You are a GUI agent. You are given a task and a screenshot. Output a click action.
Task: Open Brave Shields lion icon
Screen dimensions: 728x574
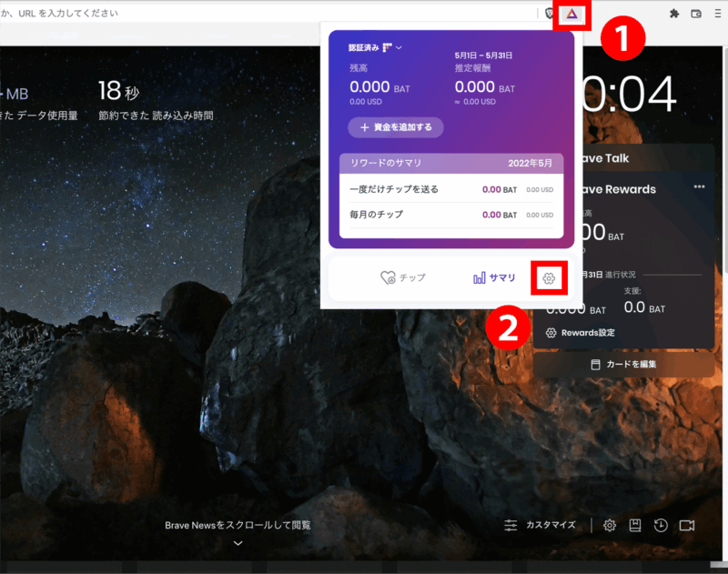550,14
